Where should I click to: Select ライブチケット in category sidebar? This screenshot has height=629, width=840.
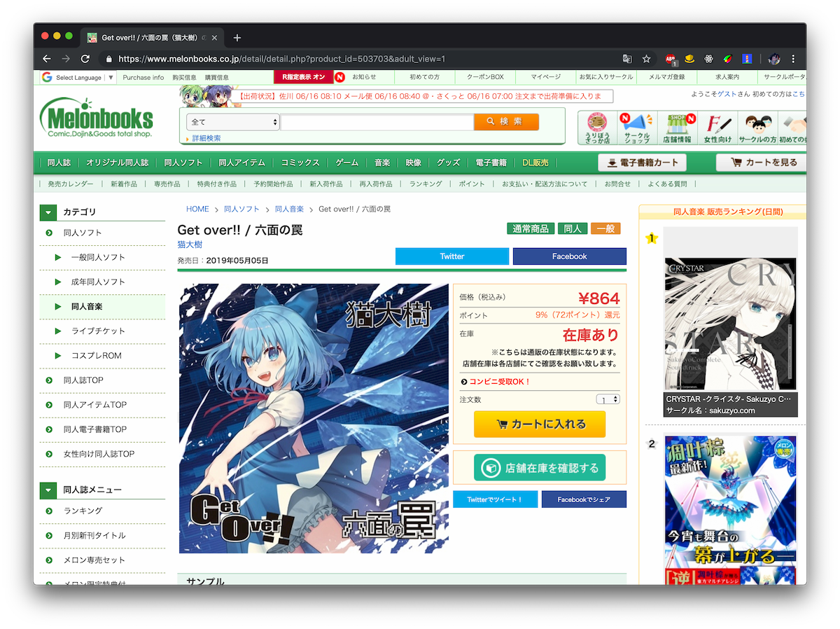(x=98, y=331)
